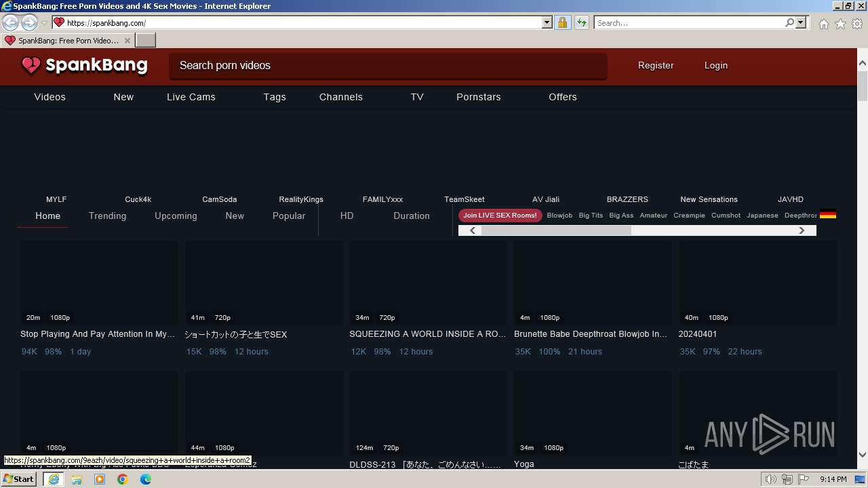Open the Register link
868x488 pixels.
[656, 66]
